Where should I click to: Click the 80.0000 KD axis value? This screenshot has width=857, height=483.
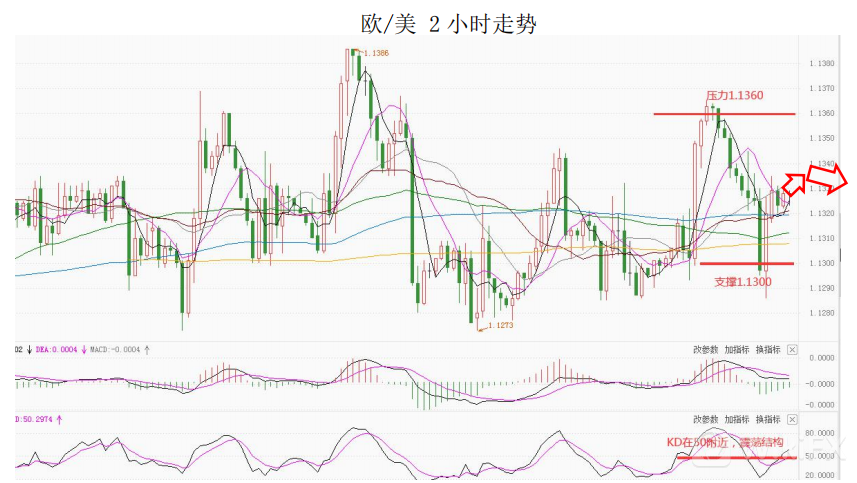click(x=821, y=433)
